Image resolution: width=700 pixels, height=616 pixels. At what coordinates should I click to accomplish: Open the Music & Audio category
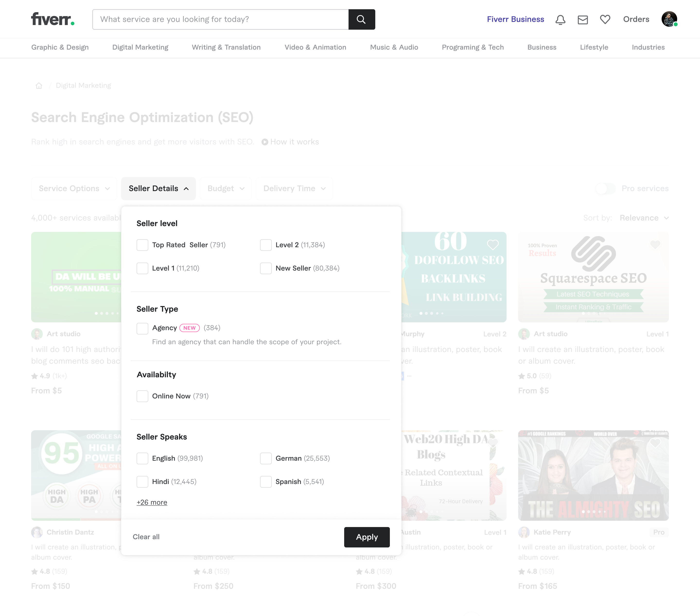[x=394, y=47]
